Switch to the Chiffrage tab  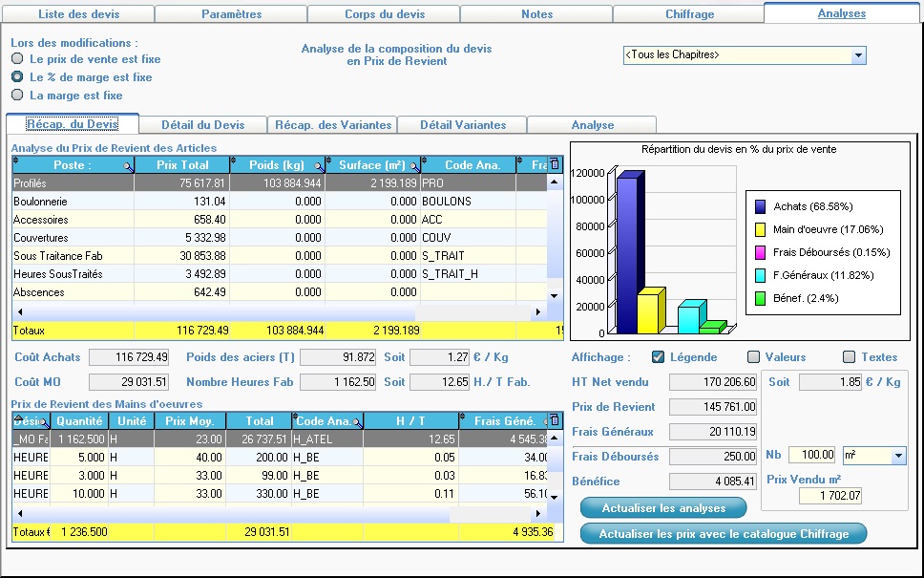pyautogui.click(x=688, y=14)
